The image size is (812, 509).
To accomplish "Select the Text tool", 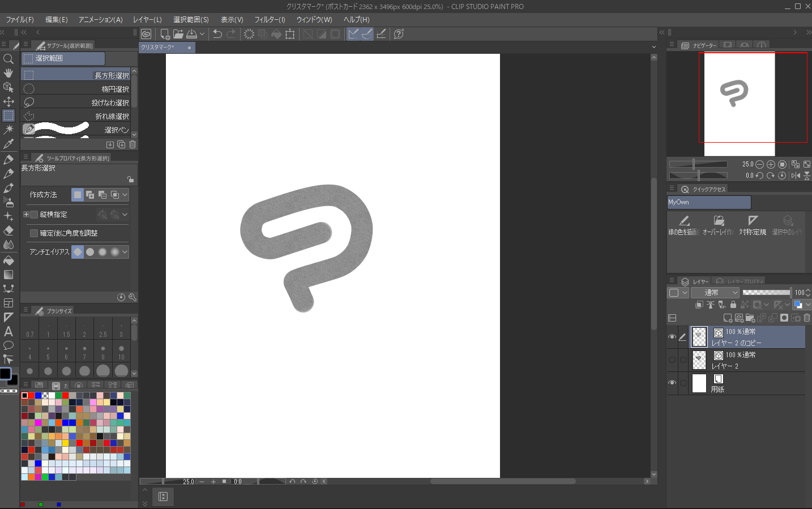I will tap(8, 331).
